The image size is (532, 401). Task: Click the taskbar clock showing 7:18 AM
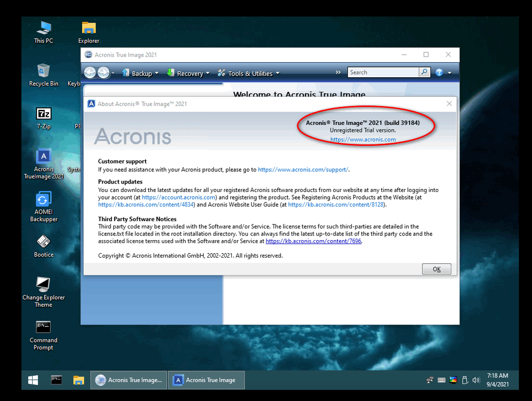click(x=497, y=380)
